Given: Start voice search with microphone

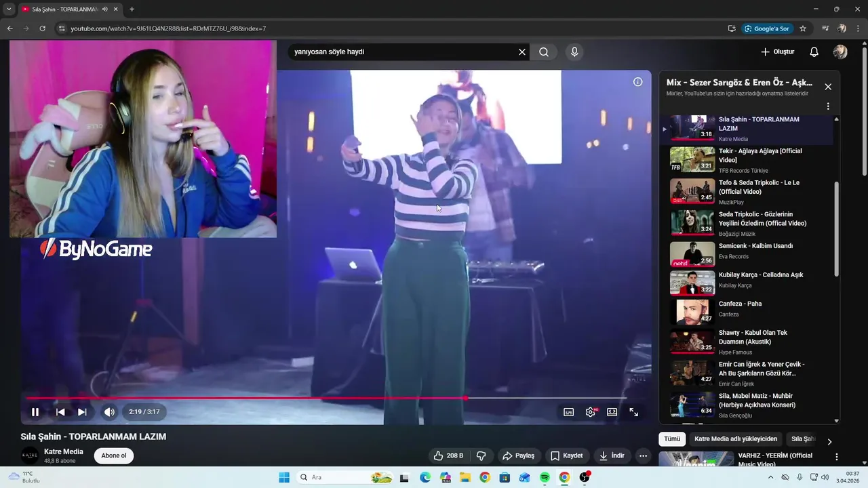Looking at the screenshot, I should 574,52.
